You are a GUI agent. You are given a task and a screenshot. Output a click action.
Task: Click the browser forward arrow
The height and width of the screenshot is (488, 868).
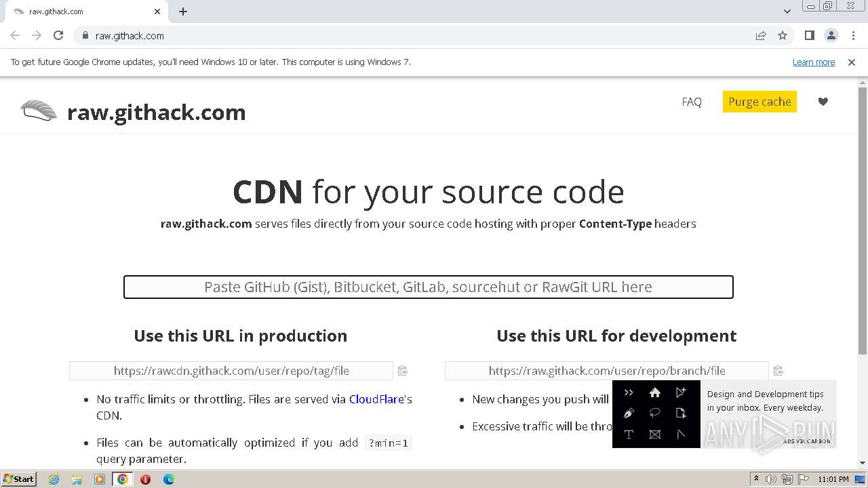(x=37, y=35)
